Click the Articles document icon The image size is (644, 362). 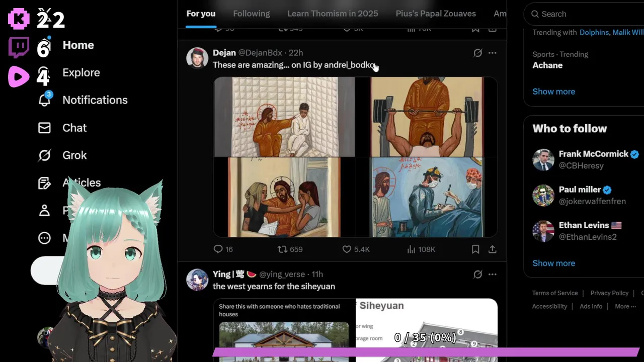click(45, 183)
